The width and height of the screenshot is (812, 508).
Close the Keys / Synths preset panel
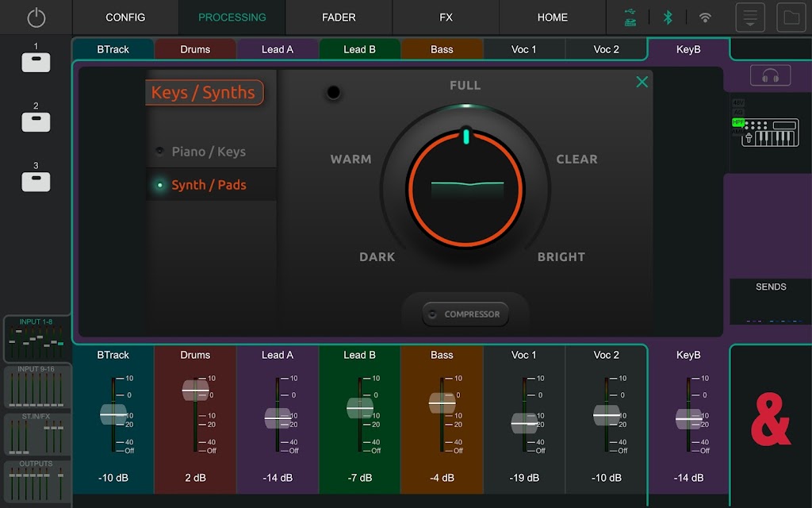(642, 82)
